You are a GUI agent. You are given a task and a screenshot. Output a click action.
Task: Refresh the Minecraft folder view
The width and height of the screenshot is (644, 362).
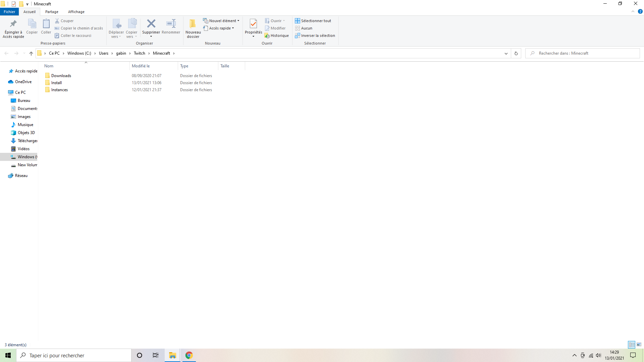(x=516, y=53)
